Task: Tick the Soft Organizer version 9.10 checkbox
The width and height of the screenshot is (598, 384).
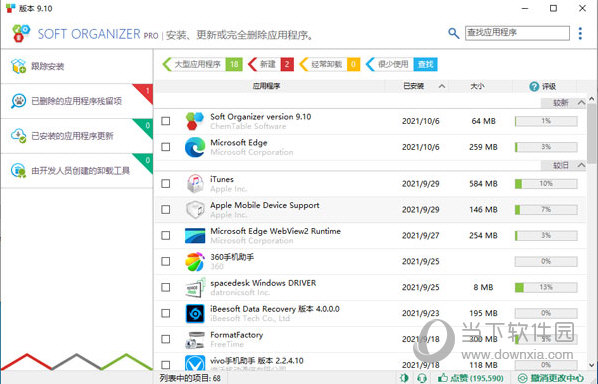Action: point(166,121)
